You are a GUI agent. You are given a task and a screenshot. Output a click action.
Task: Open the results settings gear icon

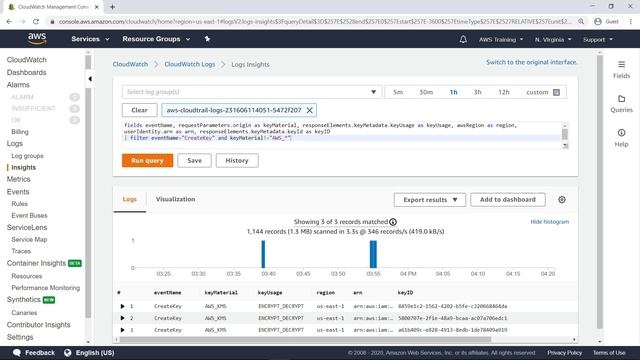[x=562, y=200]
